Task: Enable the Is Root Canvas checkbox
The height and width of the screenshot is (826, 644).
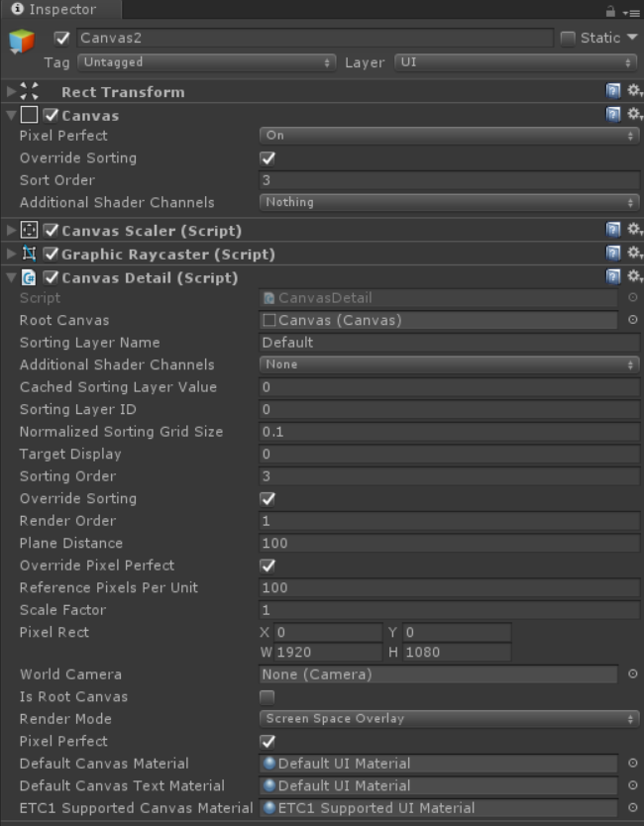Action: click(x=268, y=697)
